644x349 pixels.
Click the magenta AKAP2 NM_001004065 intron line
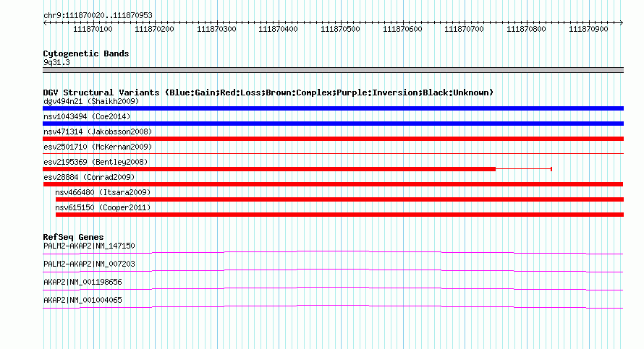333,307
